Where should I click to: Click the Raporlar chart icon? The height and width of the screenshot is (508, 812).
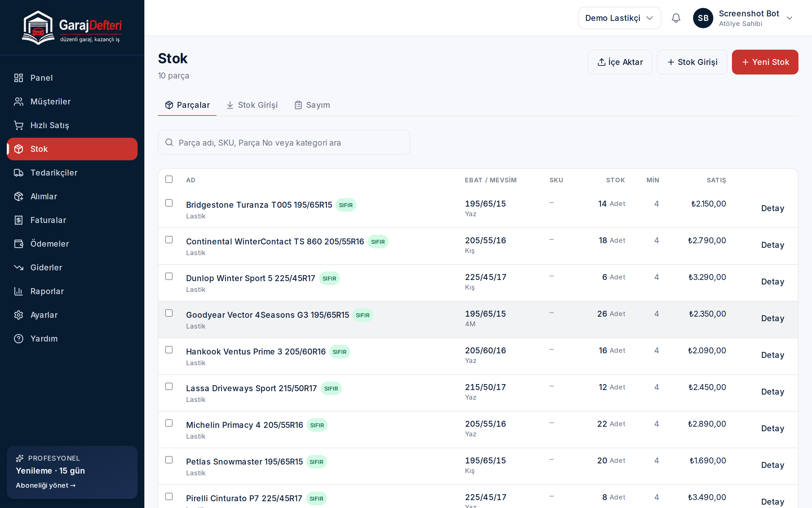tap(18, 291)
